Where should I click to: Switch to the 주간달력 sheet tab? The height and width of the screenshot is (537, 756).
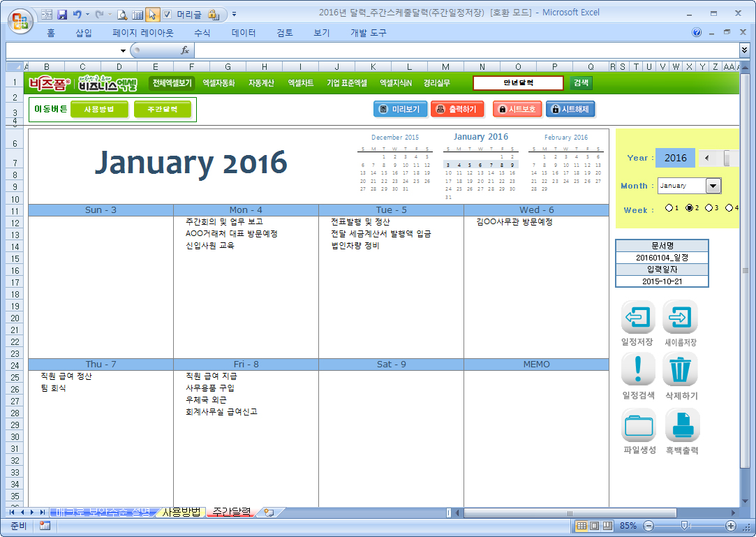232,513
